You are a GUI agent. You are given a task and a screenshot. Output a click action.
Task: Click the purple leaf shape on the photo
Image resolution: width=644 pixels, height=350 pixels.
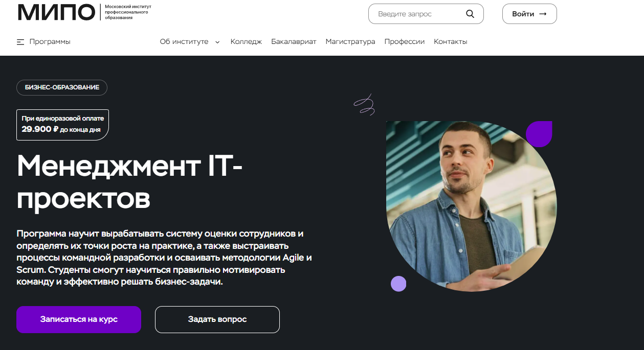tap(539, 134)
